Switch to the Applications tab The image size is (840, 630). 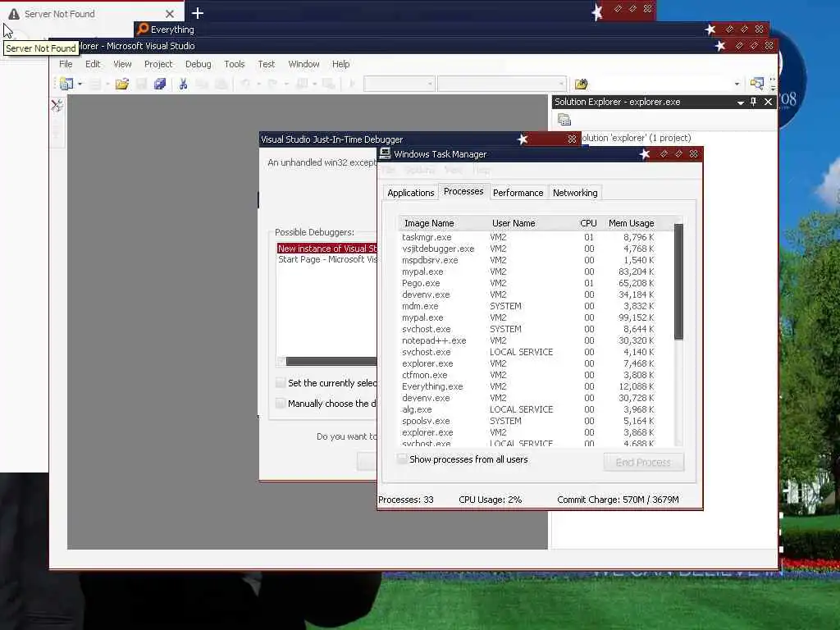tap(411, 192)
